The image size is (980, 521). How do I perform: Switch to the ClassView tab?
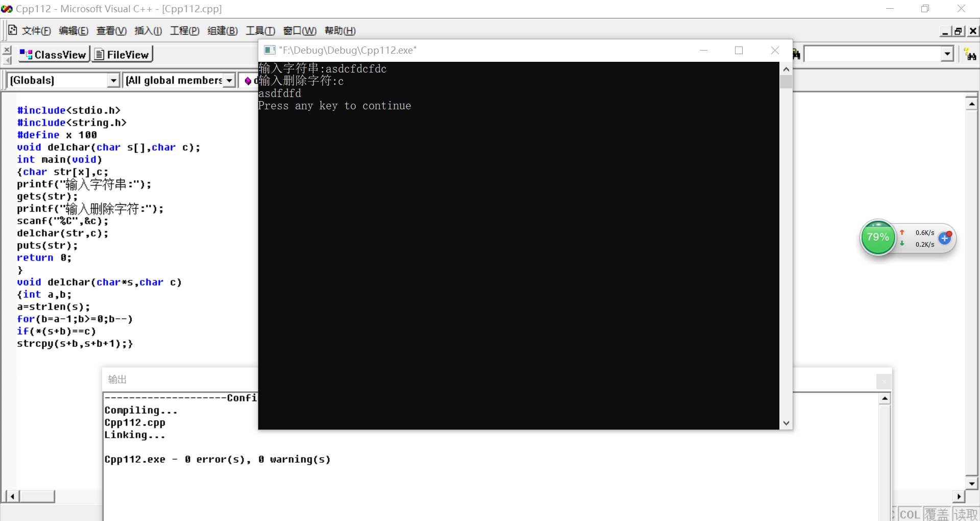click(54, 54)
